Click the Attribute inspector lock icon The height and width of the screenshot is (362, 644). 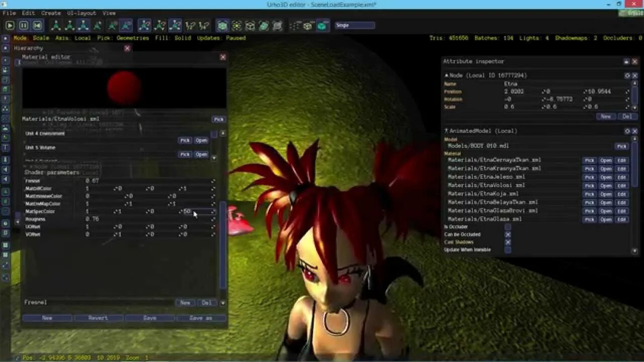(626, 61)
